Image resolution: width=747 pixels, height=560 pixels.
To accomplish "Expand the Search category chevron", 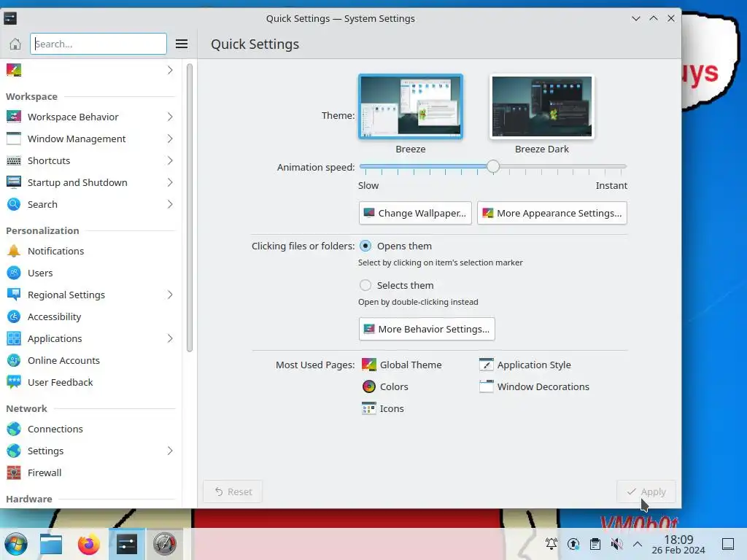I will (x=170, y=204).
